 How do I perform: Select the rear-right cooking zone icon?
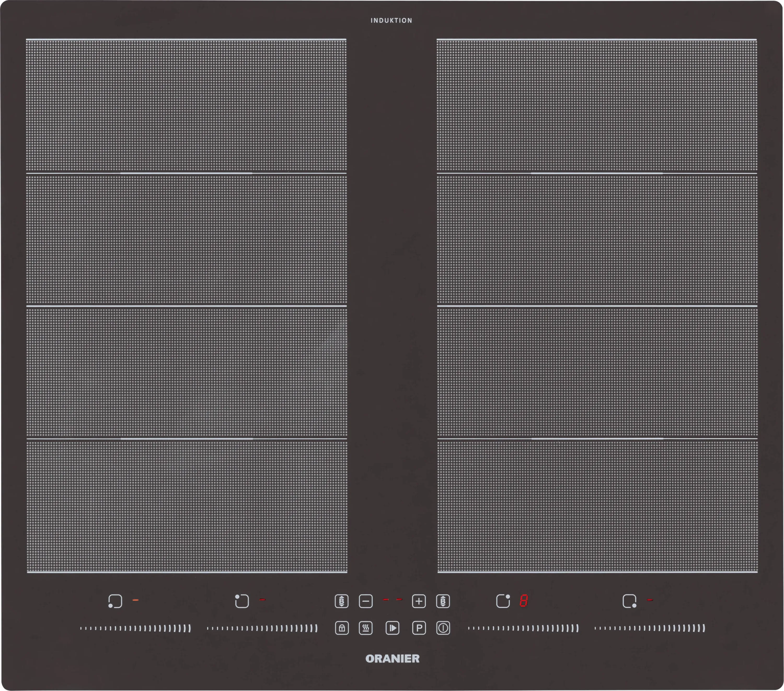point(503,601)
